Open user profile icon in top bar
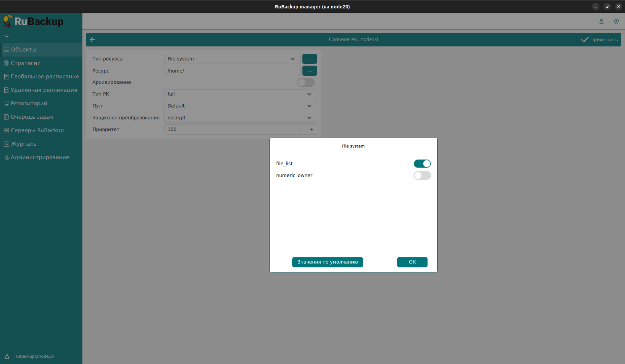 click(601, 21)
